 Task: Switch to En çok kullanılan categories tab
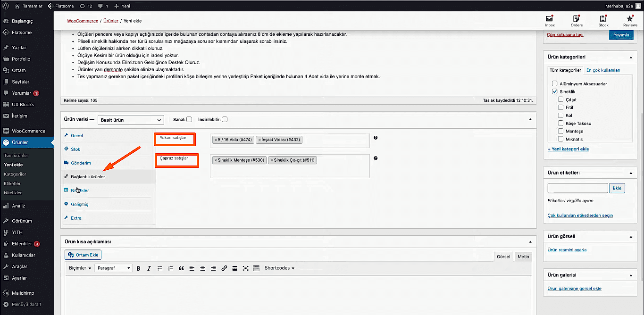pyautogui.click(x=603, y=70)
